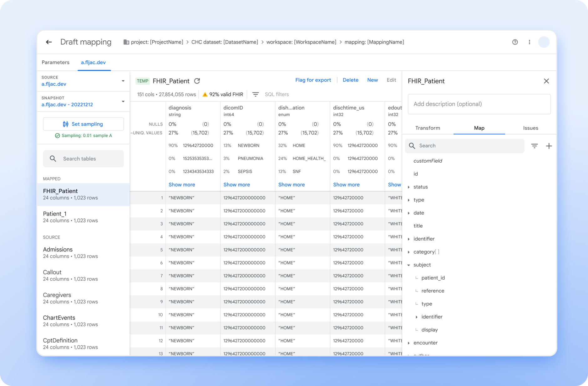This screenshot has height=386, width=588.
Task: Click the SQL filters icon
Action: coord(255,94)
